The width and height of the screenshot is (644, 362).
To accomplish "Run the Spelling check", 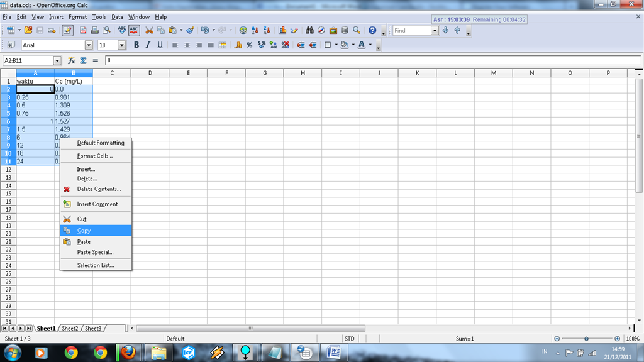I will (x=122, y=30).
